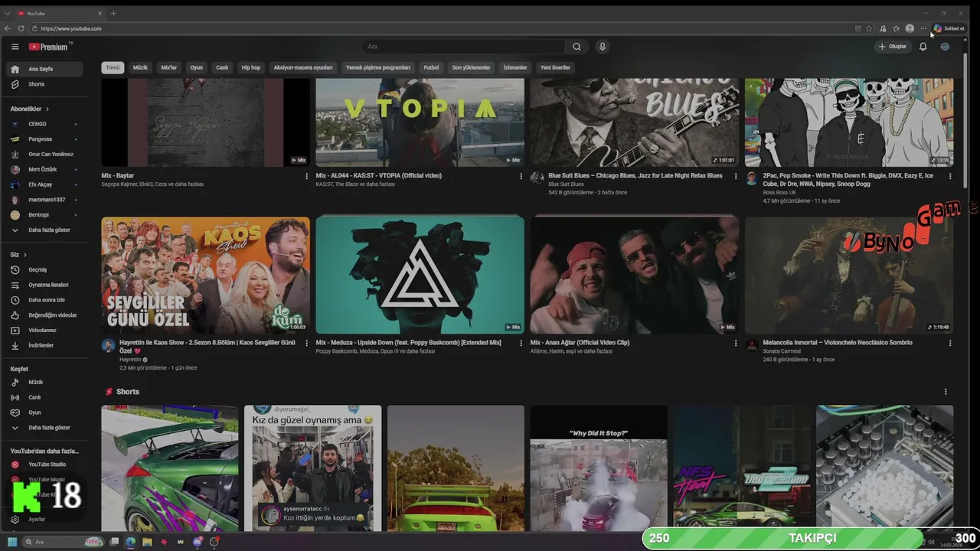The image size is (980, 551).
Task: Add page to favorites star icon
Action: click(x=869, y=28)
